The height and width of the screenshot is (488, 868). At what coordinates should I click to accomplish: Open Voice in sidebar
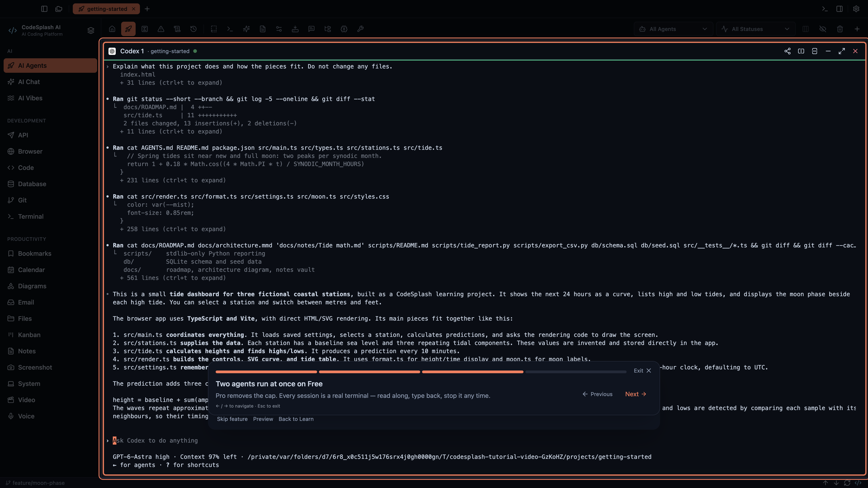(51, 416)
